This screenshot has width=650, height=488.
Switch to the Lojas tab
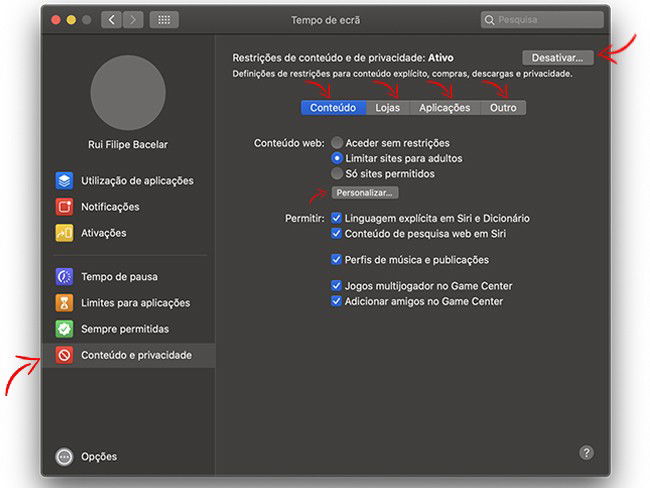tap(387, 107)
